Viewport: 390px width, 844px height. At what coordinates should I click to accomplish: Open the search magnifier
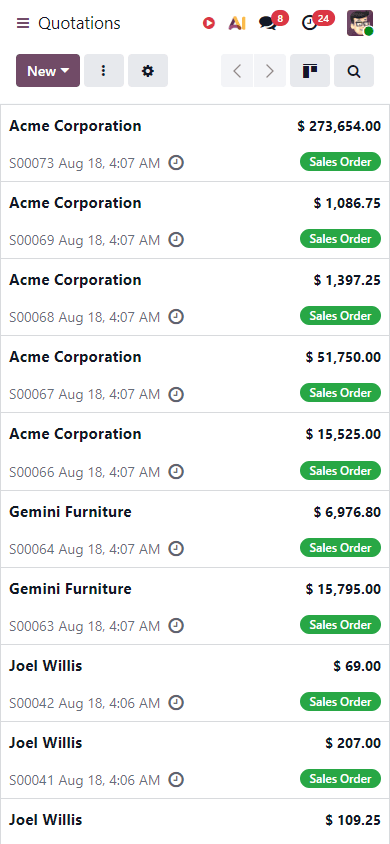pos(354,71)
